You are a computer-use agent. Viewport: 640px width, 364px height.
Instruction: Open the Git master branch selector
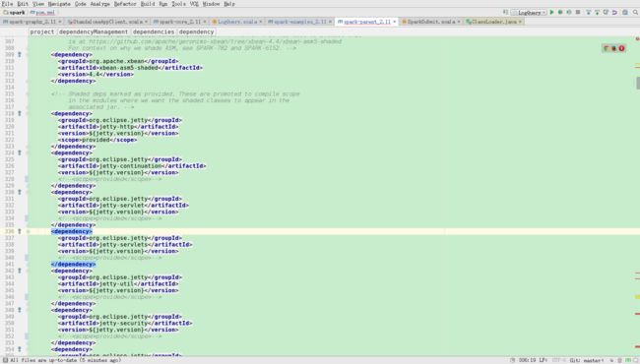point(587,360)
